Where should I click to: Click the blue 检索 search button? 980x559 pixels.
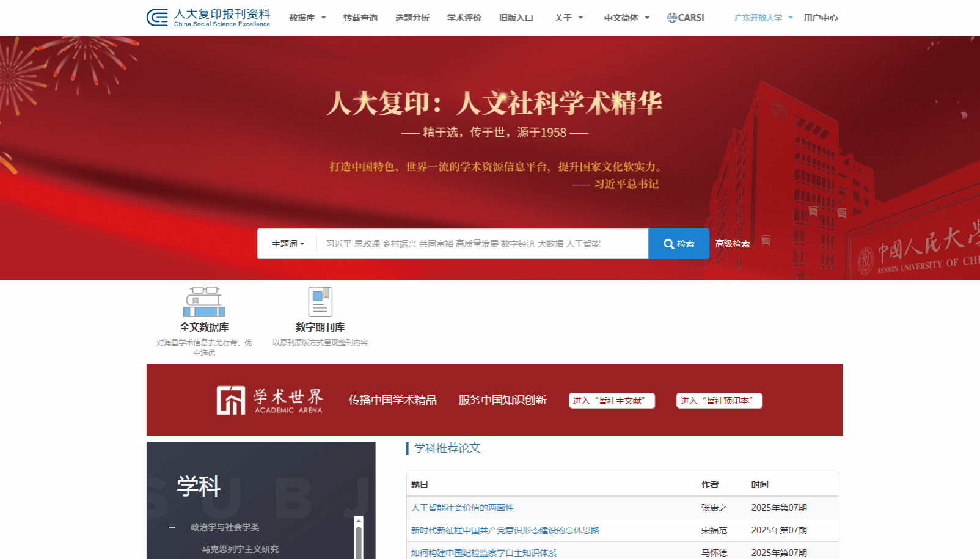click(679, 244)
